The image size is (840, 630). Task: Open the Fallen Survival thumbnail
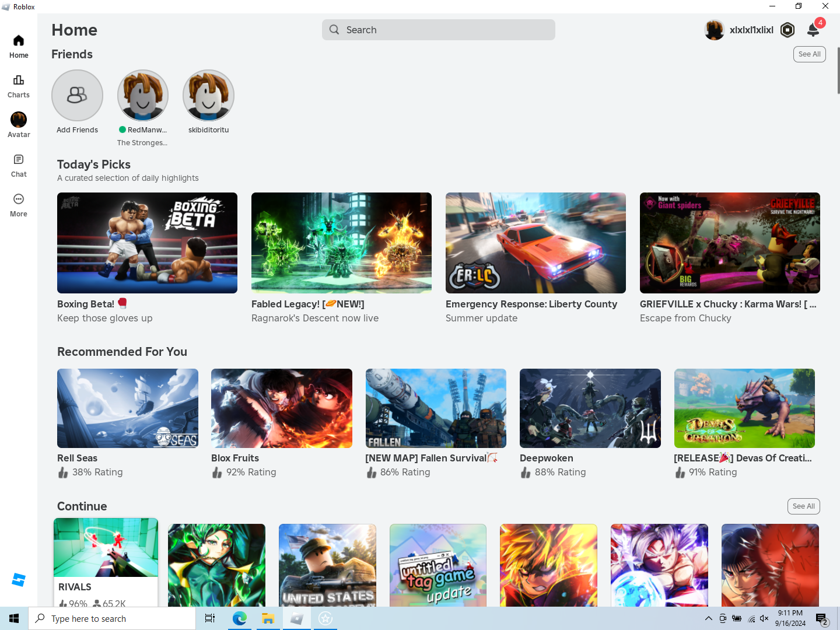(436, 408)
